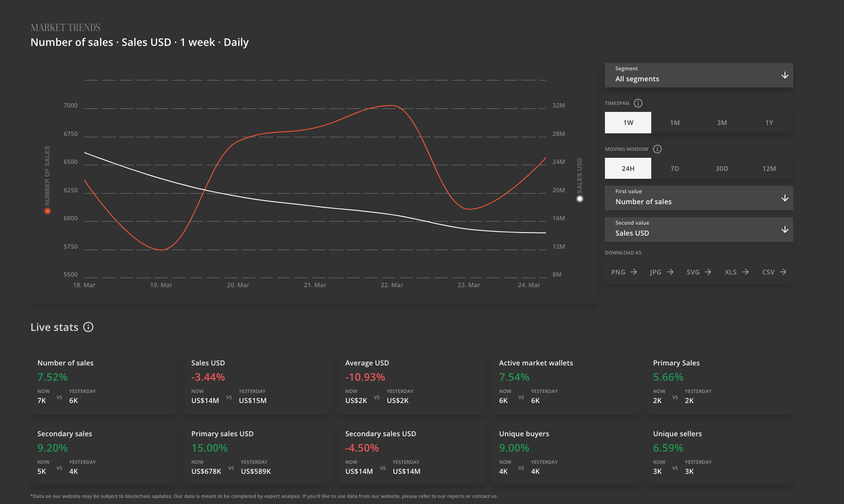844x504 pixels.
Task: Click the JPG download arrow icon
Action: 670,272
